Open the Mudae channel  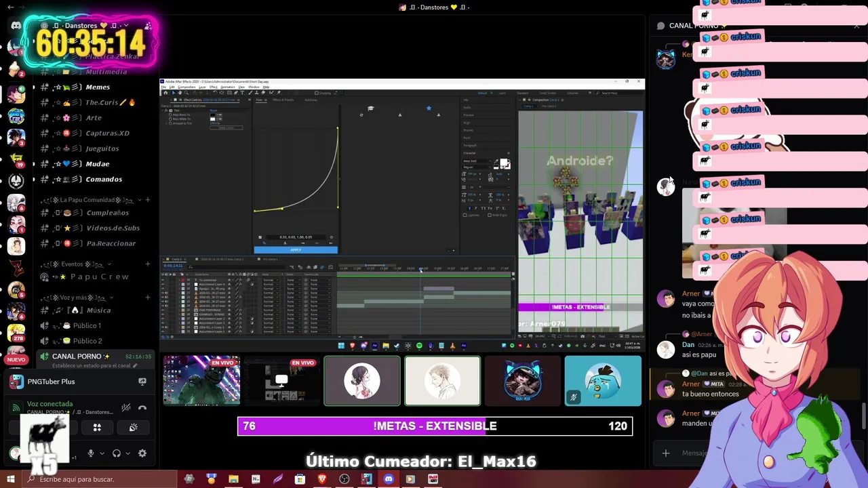(x=98, y=163)
